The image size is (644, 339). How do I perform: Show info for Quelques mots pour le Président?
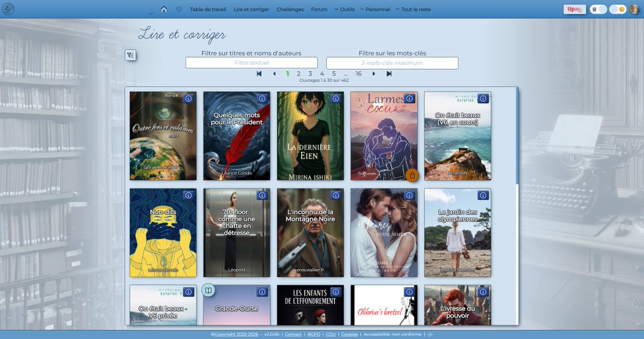(x=262, y=99)
